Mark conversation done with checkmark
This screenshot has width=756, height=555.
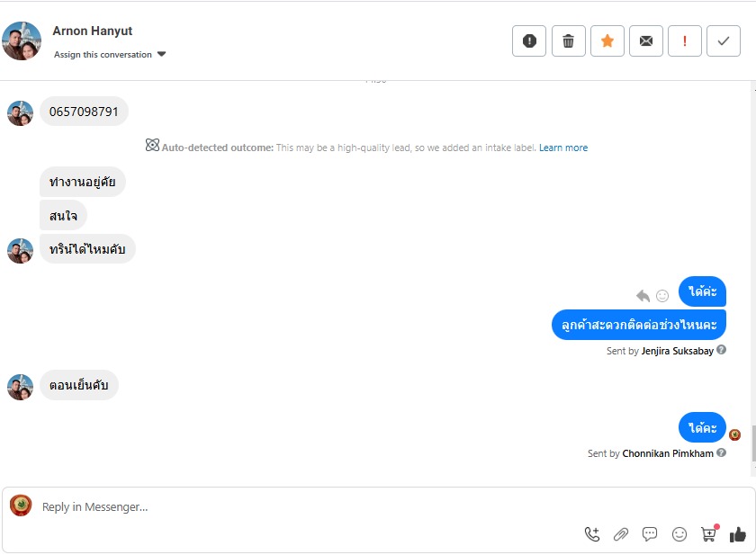point(724,40)
